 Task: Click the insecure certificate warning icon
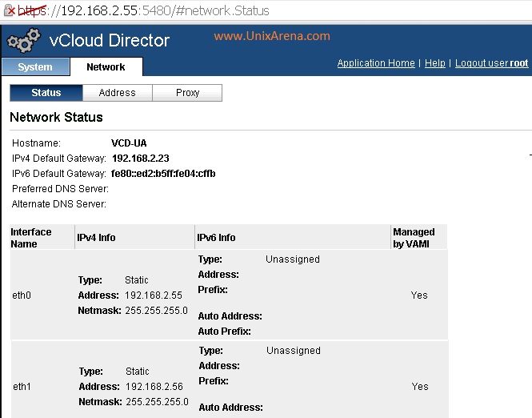(x=10, y=10)
